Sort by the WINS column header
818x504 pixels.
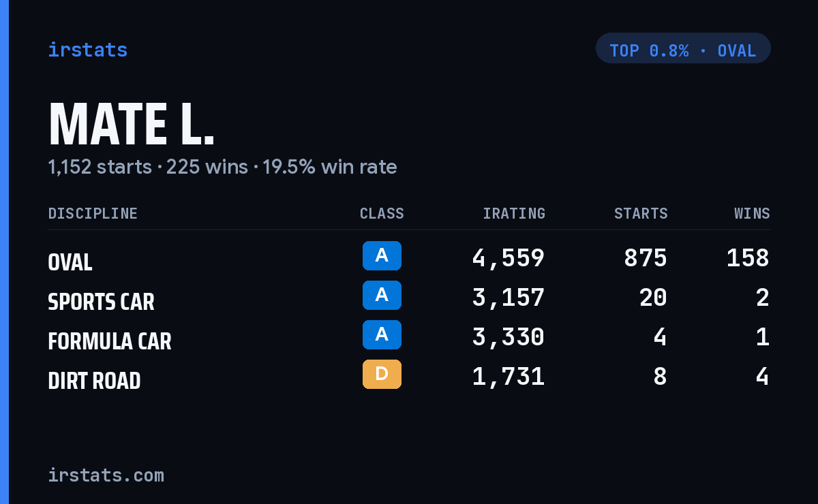tap(752, 214)
